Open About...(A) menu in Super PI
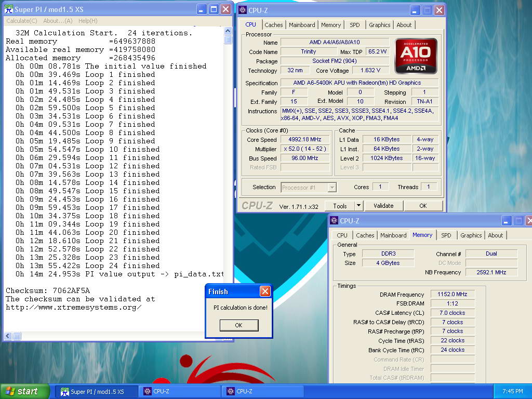The image size is (532, 399). pyautogui.click(x=58, y=21)
